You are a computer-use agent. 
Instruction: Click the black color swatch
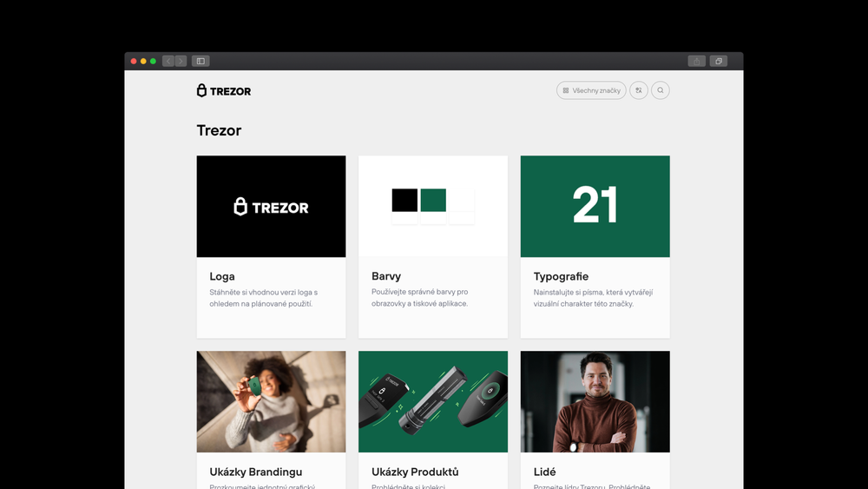click(x=404, y=200)
